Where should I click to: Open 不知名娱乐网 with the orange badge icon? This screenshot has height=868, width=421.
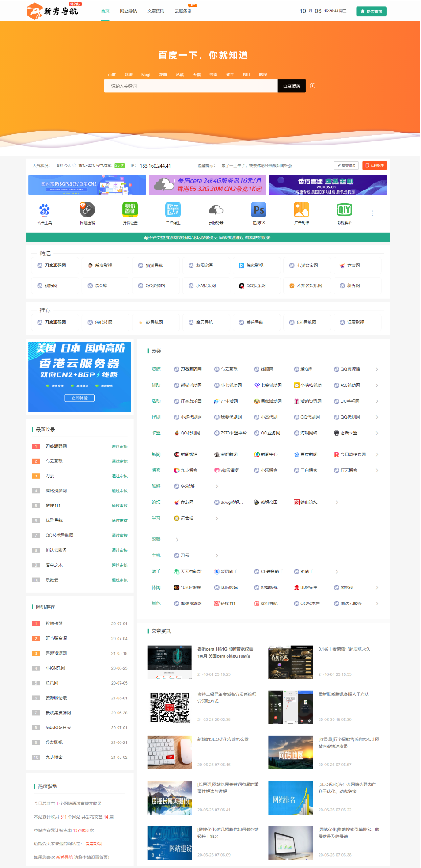point(306,286)
